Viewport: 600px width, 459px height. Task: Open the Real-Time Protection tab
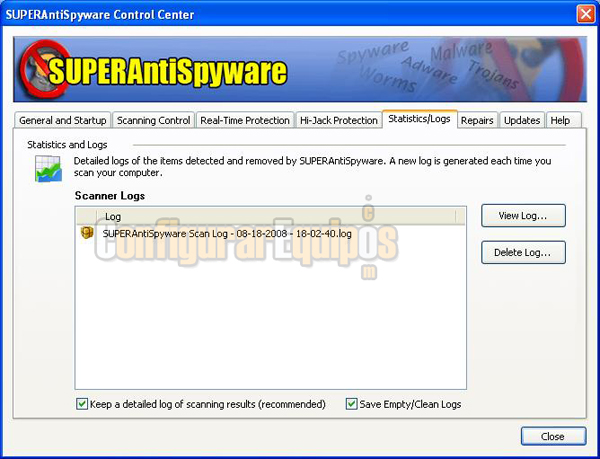coord(245,120)
